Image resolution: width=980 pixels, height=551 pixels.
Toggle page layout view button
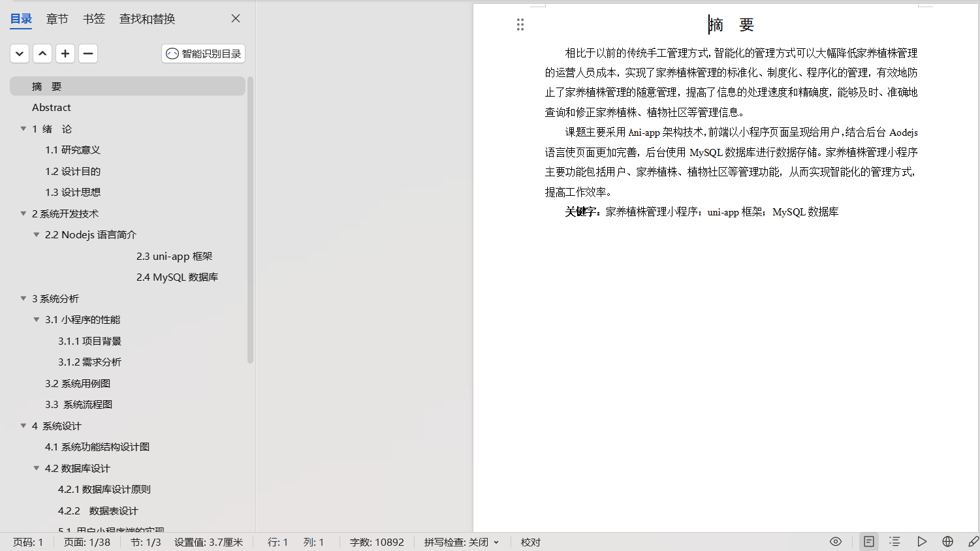click(868, 542)
